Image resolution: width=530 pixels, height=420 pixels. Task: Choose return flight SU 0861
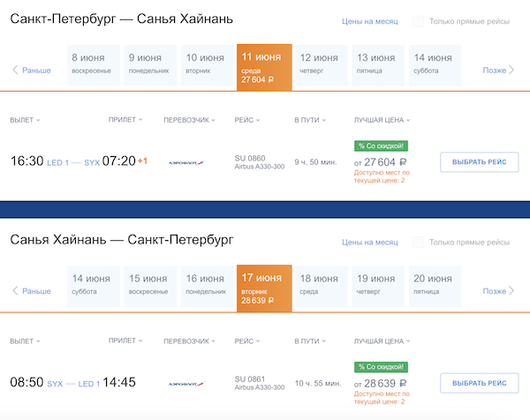click(x=479, y=383)
